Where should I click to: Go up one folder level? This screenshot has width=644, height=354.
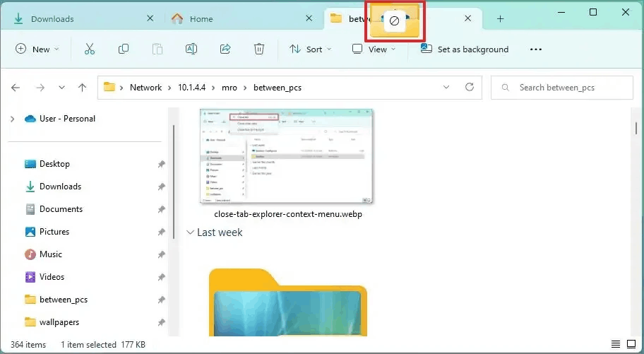[x=82, y=88]
